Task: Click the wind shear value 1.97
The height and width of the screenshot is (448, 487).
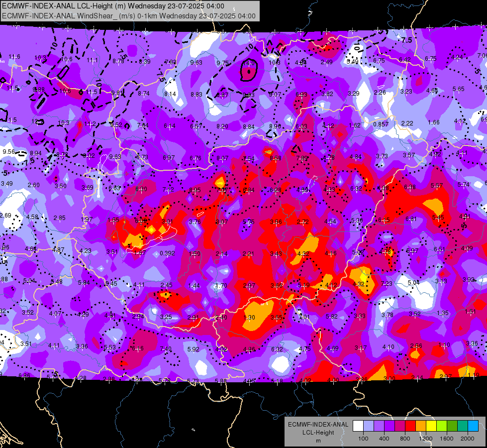Action: tap(87, 219)
